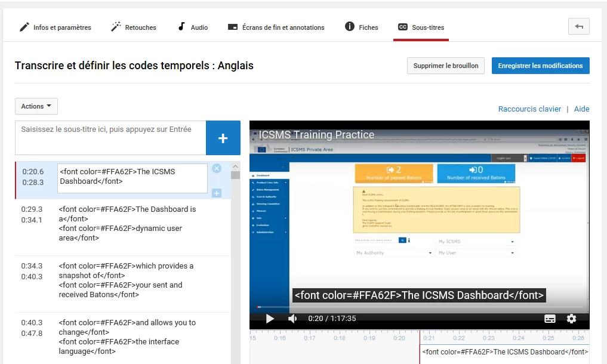Click the music note Audio icon
The width and height of the screenshot is (607, 364).
(181, 26)
